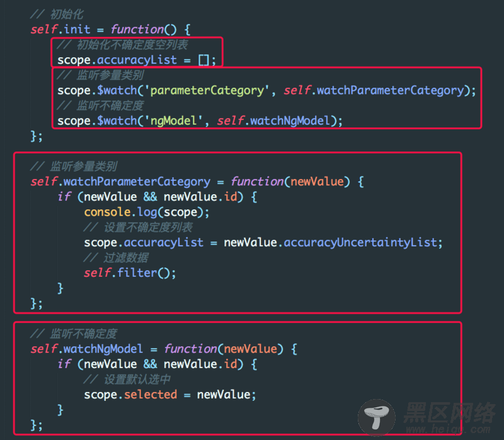Click the 'self.init = function()' line

point(111,30)
